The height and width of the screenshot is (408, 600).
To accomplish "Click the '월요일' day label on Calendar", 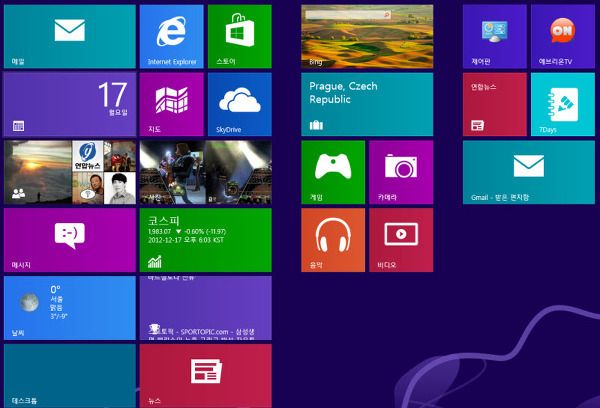I will point(118,113).
